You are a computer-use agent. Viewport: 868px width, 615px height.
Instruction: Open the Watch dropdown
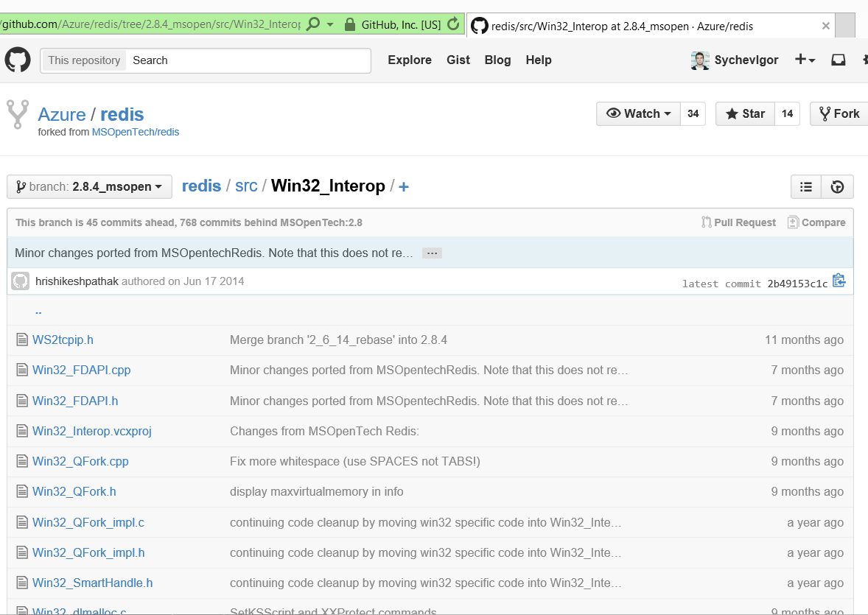(x=638, y=114)
